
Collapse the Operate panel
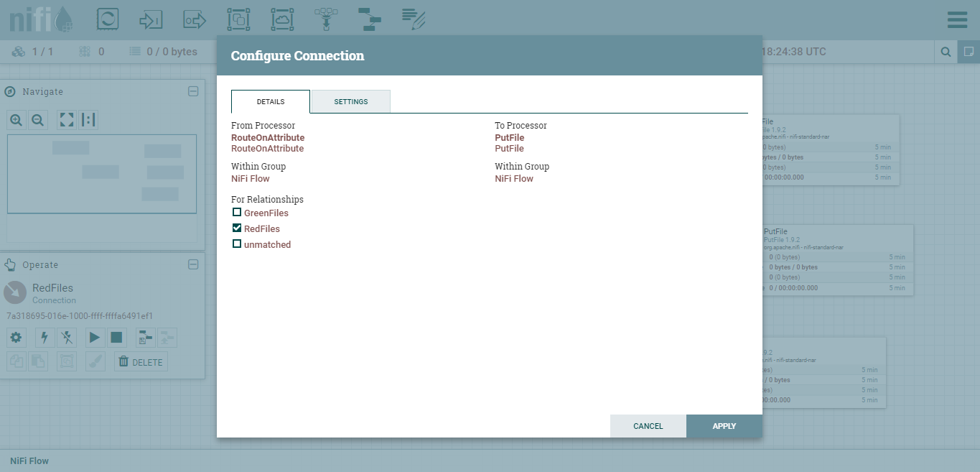coord(193,264)
